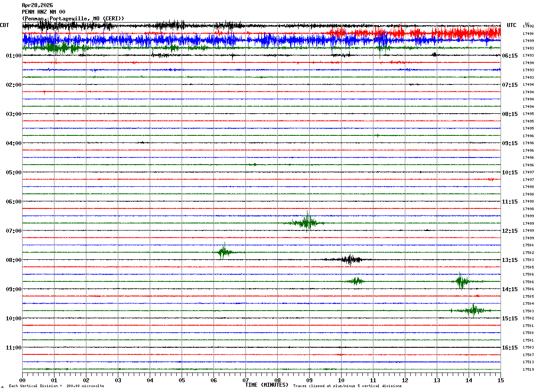
Task: Click the 15 minute tick on the bottom axis
Action: 501,380
